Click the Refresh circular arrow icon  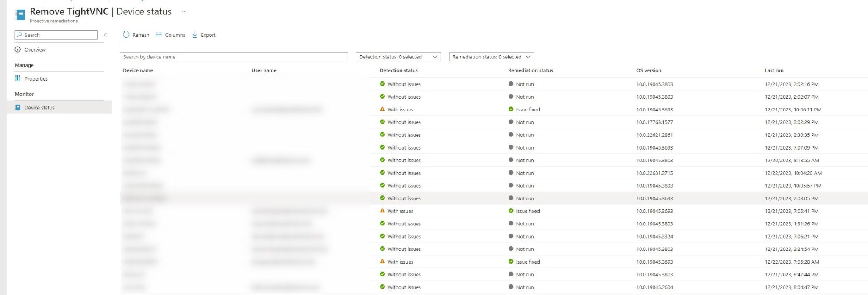tap(126, 35)
